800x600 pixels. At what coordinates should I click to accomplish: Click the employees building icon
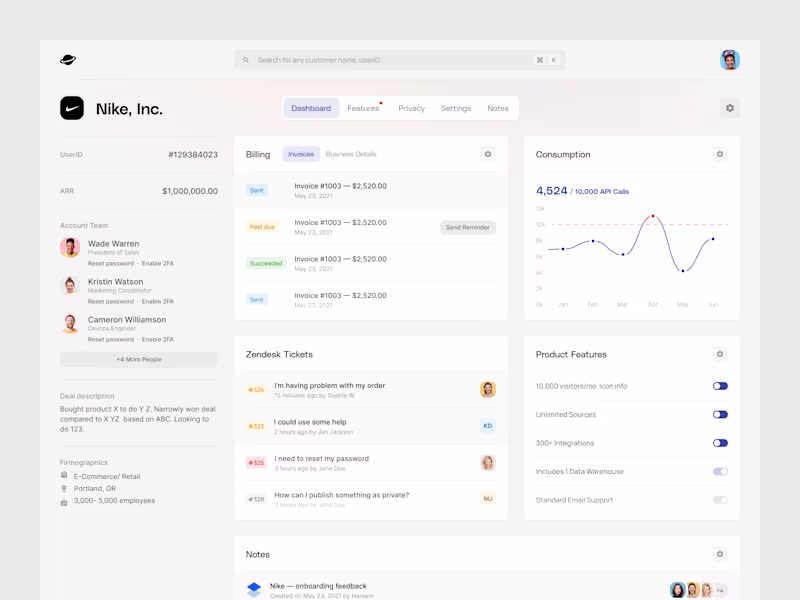coord(64,502)
